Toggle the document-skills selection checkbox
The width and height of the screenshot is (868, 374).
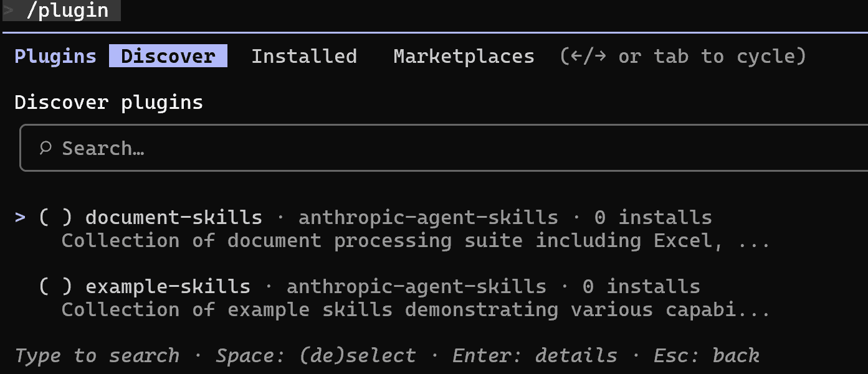coord(55,217)
